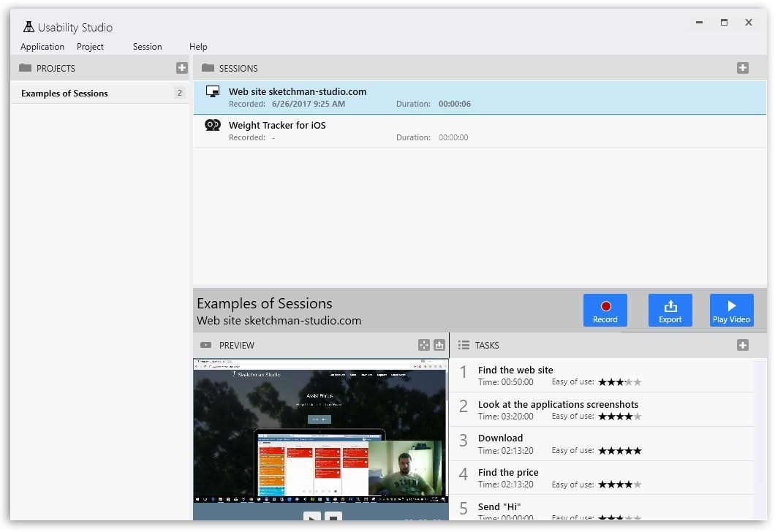Click the preview export frame icon
Image resolution: width=775 pixels, height=532 pixels.
[x=439, y=345]
